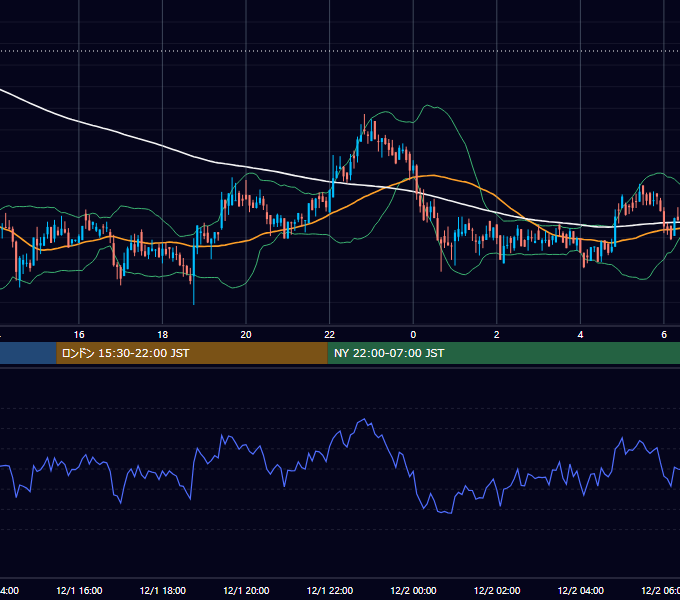
Task: Click the '6' time axis label
Action: (x=664, y=335)
